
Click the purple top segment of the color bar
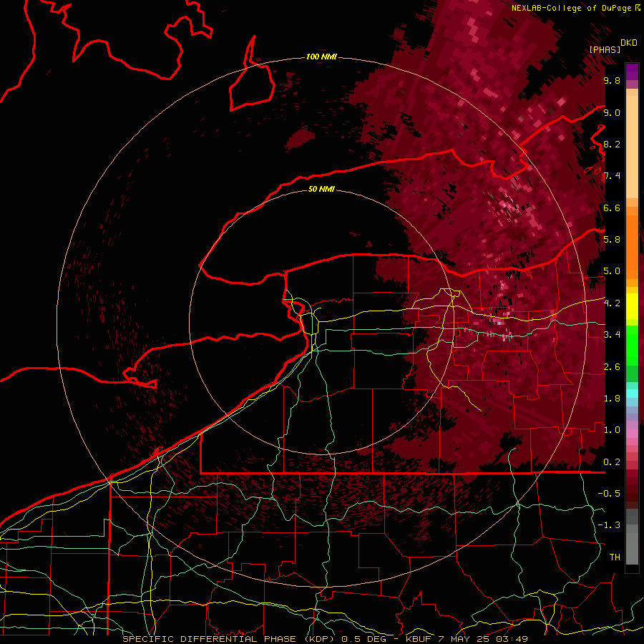(x=632, y=72)
